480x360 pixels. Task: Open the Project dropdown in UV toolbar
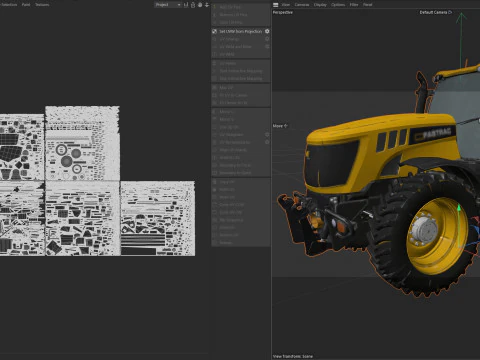(168, 5)
